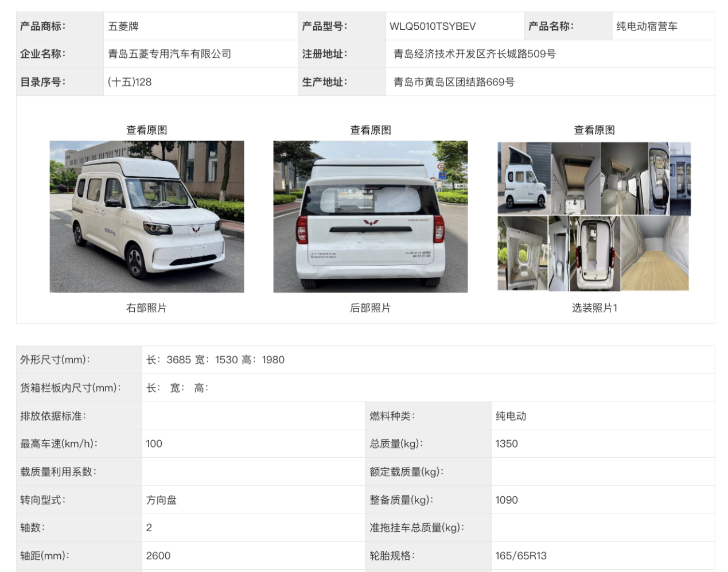728x572 pixels.
Task: Click the 准拖挂车总质量(kg) label
Action: [x=417, y=527]
